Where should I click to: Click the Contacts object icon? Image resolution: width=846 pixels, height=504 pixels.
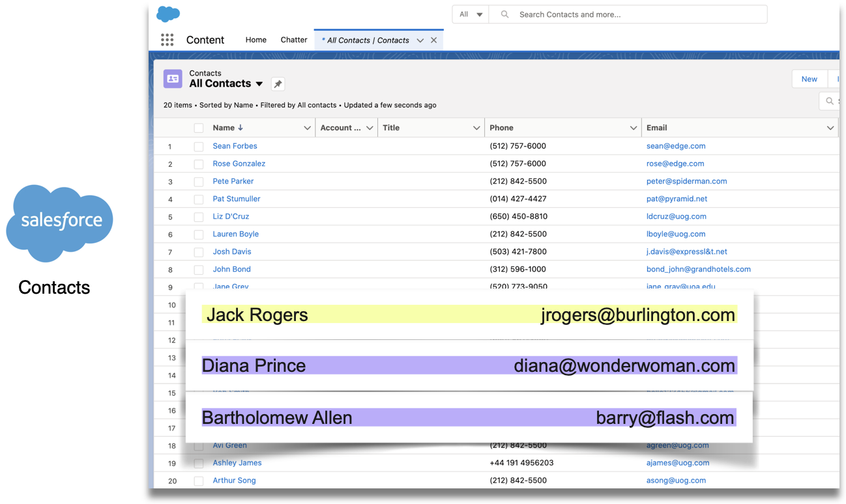[173, 79]
